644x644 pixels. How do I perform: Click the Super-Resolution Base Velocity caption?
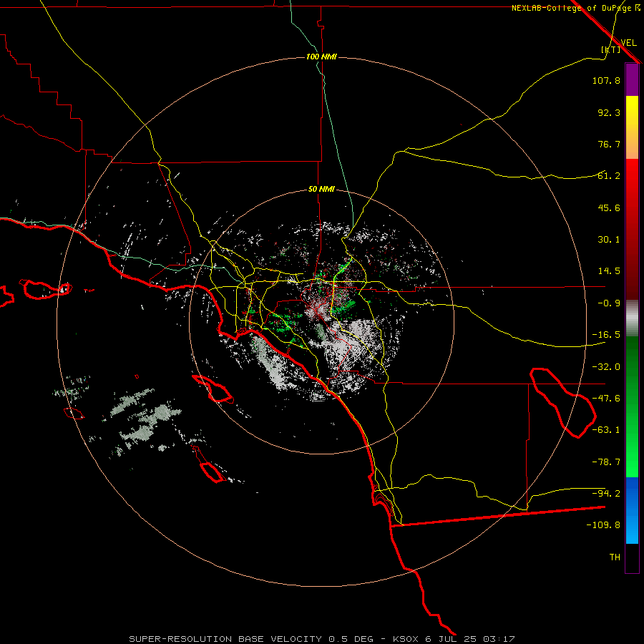click(322, 639)
